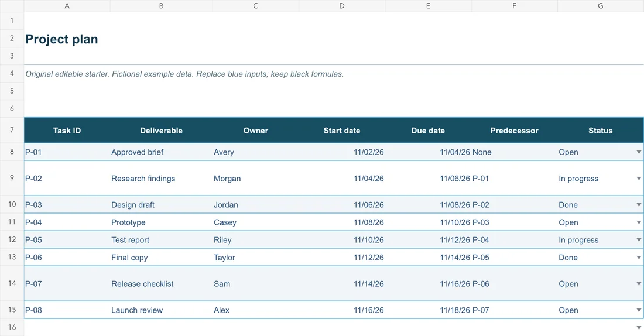Open Status dropdown for Launch review row
This screenshot has width=644, height=336.
tap(639, 310)
